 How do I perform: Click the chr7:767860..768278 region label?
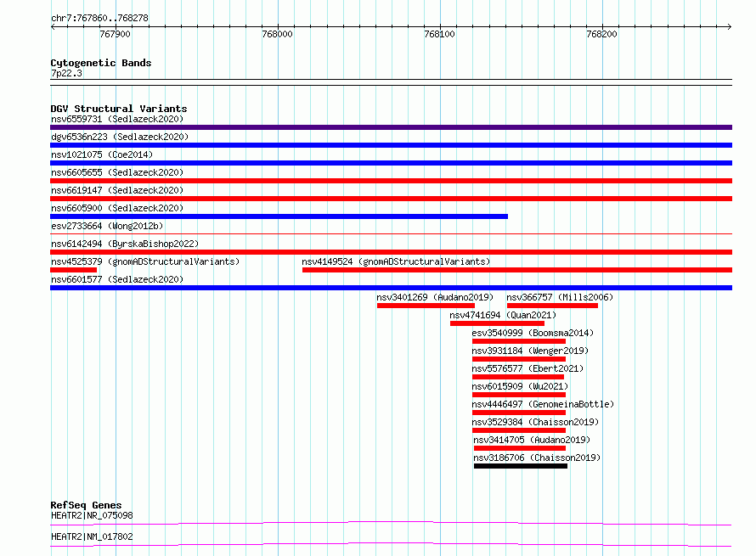(x=99, y=18)
